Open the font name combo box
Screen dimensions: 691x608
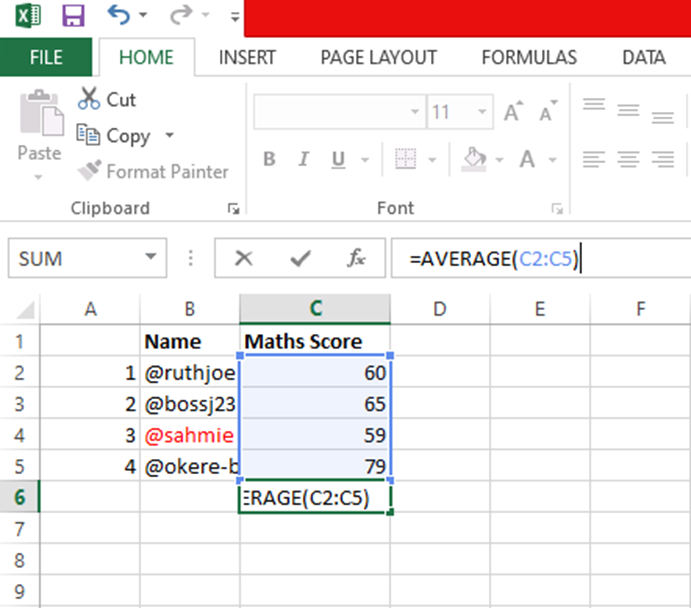(339, 112)
